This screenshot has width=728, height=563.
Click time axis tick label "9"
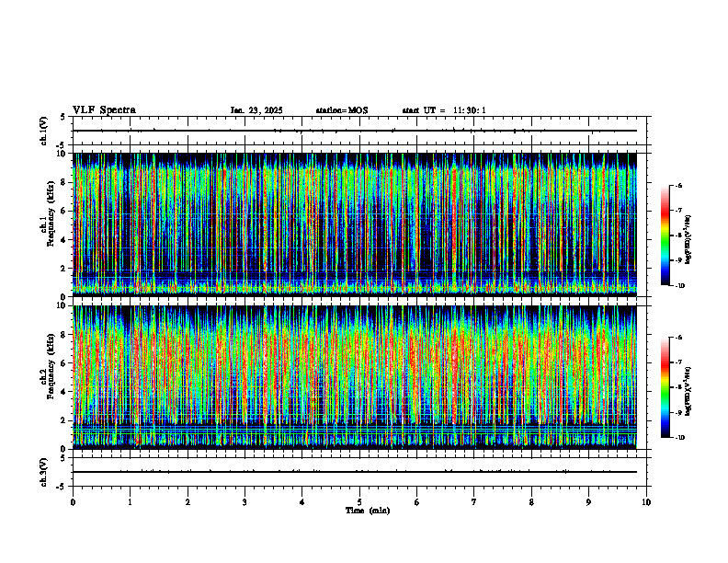click(x=588, y=502)
